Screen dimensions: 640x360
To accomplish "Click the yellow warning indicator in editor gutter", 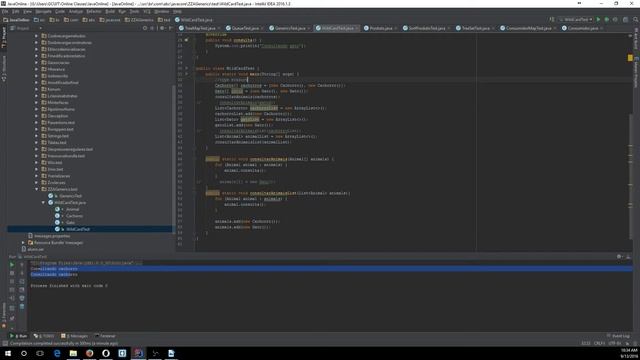I will (x=630, y=58).
